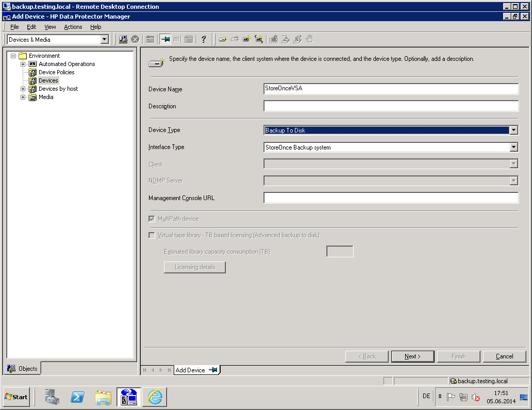Click the cassette icon with arrows in toolbar
532x410 pixels.
[259, 39]
